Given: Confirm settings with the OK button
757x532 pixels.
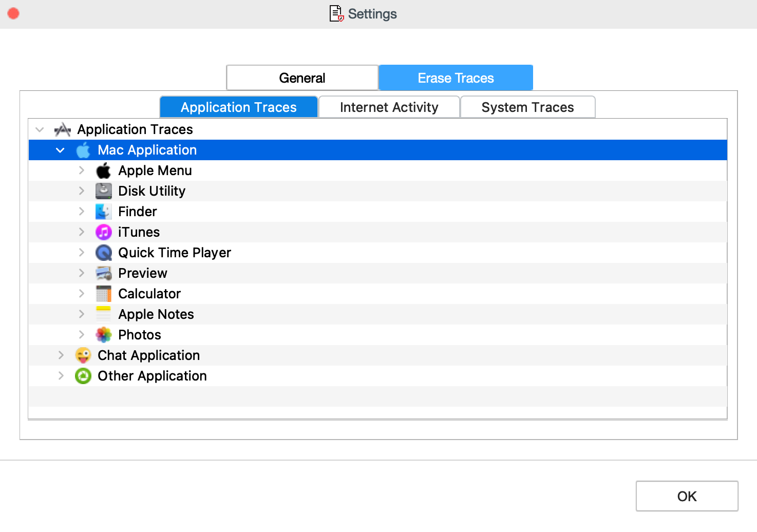Looking at the screenshot, I should [687, 496].
